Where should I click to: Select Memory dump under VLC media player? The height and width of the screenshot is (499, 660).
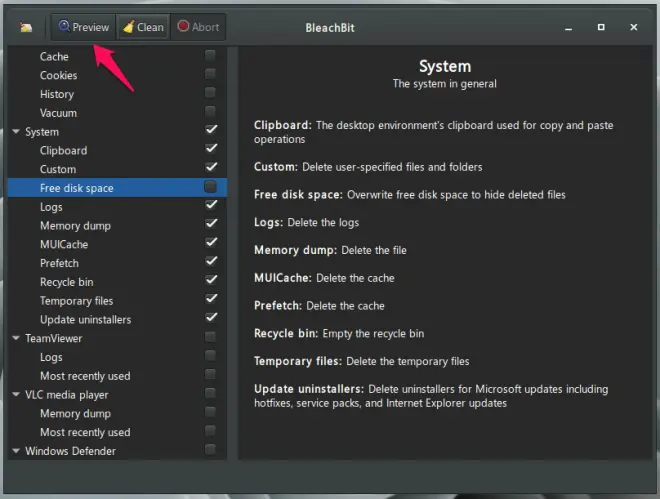(117, 414)
